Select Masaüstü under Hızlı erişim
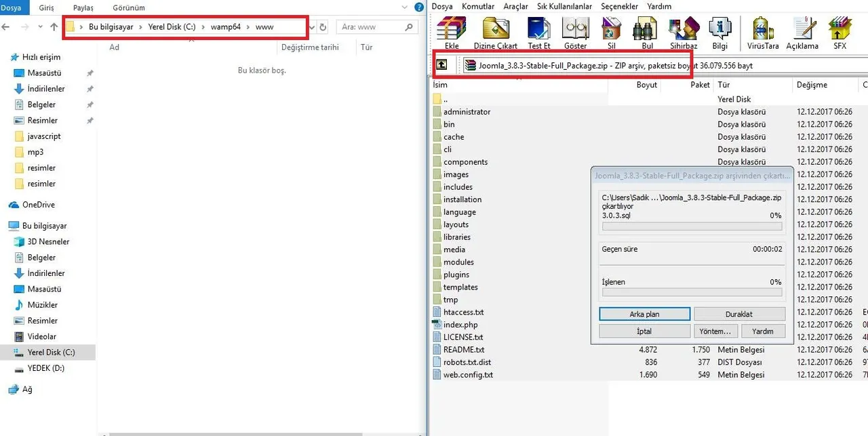 (45, 73)
